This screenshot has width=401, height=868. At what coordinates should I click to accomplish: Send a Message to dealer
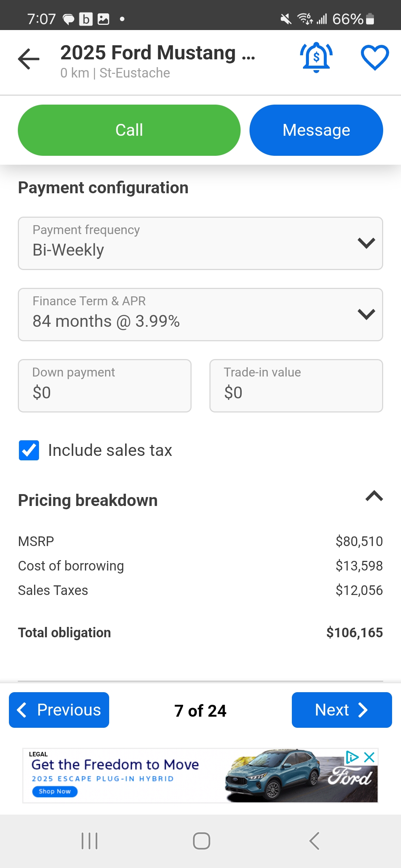coord(316,130)
